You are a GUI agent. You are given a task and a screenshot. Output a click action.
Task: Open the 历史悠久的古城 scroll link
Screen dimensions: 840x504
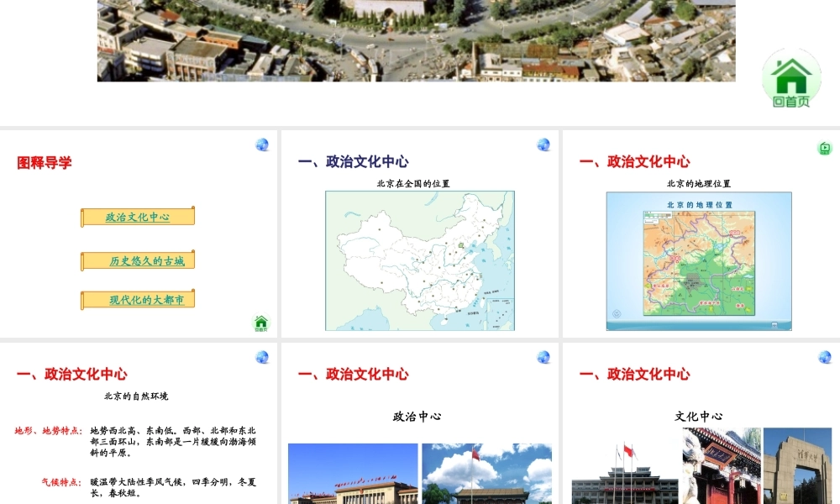[138, 261]
